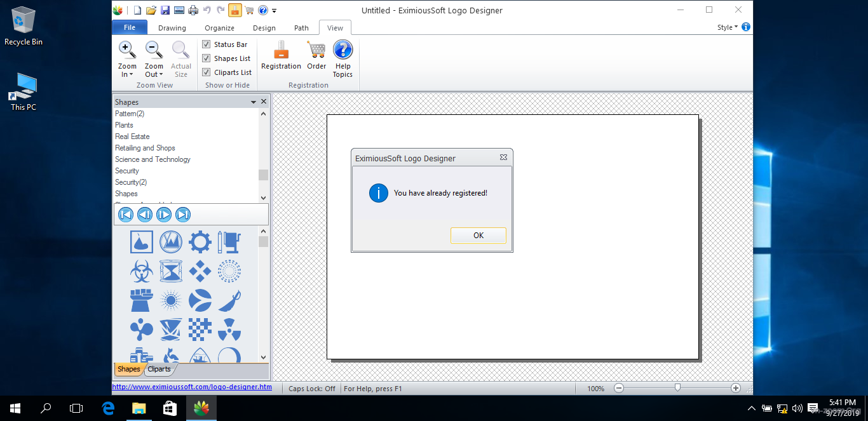Close the Shapes panel

[264, 102]
